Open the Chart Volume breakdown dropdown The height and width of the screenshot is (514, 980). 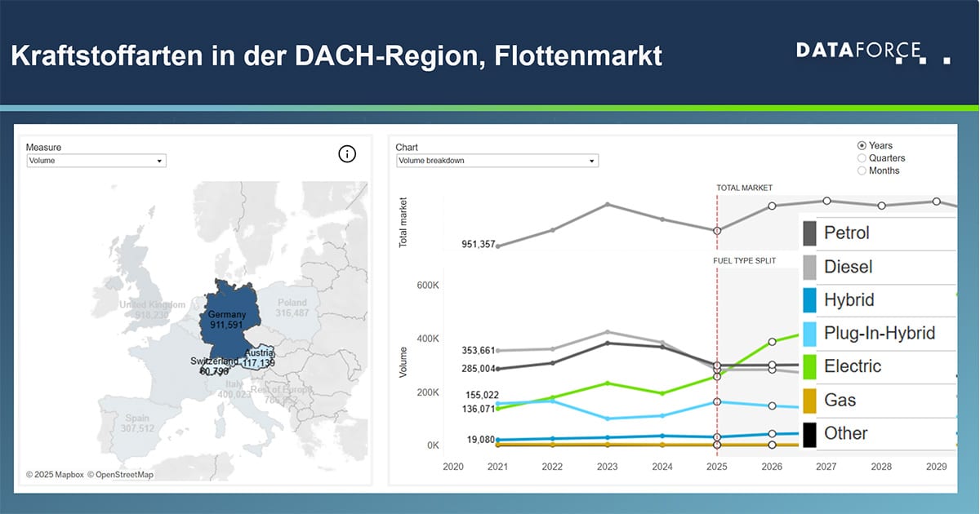pyautogui.click(x=497, y=161)
